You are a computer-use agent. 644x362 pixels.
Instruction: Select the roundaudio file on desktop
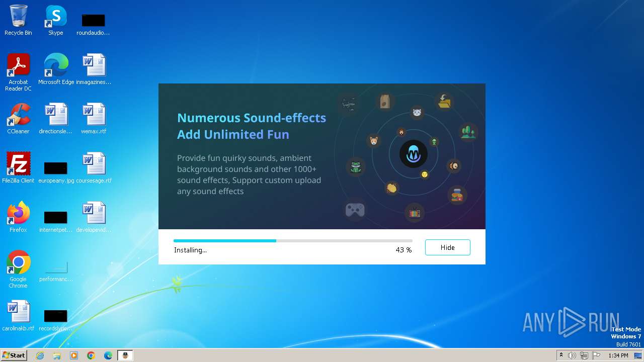(x=93, y=24)
